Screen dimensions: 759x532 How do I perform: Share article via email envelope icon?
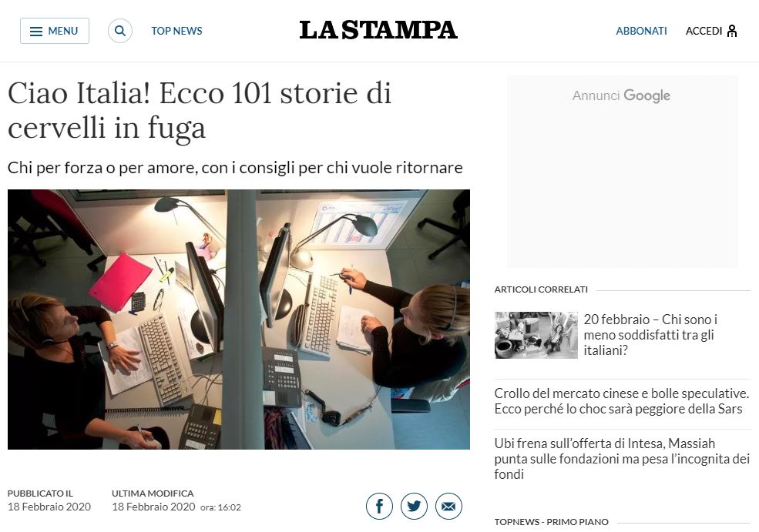tap(448, 506)
